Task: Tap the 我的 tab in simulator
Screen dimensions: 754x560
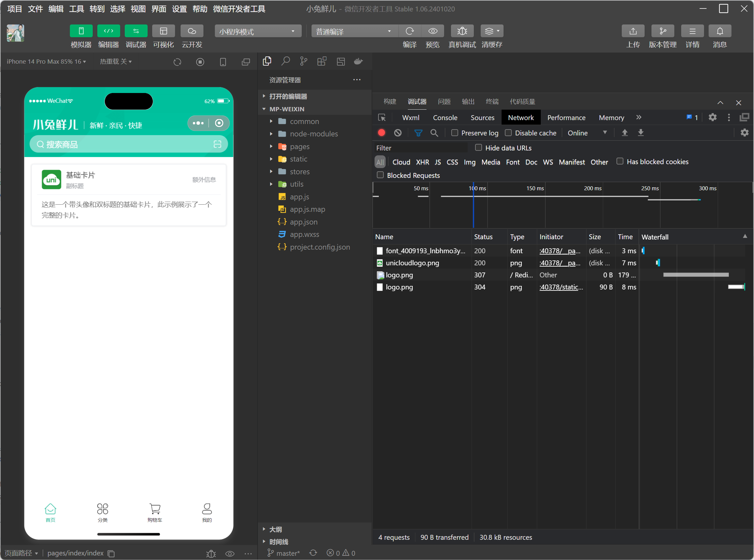Action: pos(207,513)
